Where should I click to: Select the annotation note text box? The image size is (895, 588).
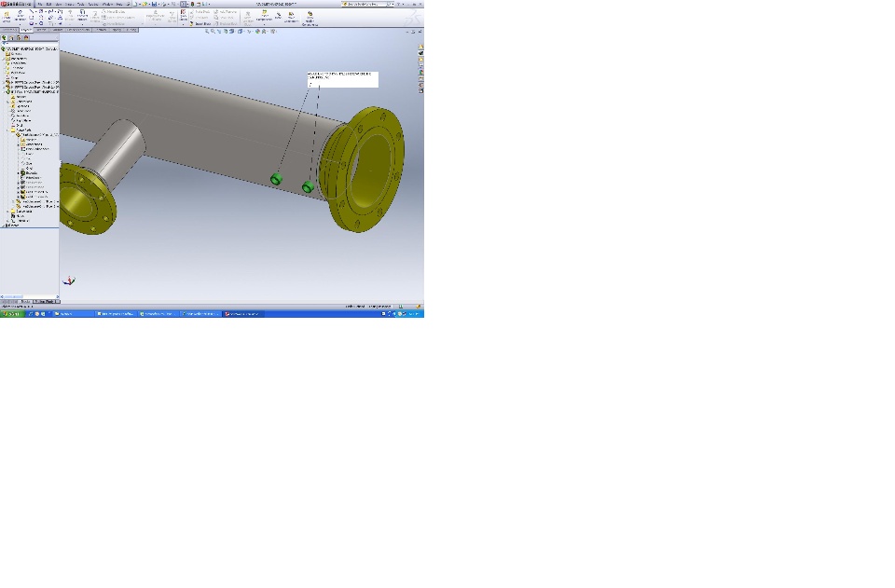(342, 79)
